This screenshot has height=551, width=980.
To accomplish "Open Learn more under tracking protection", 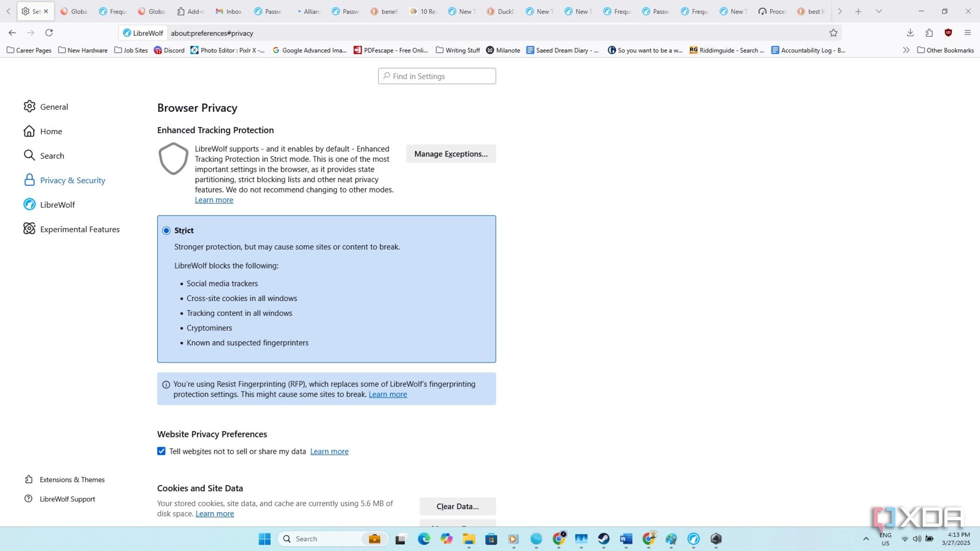I will click(214, 200).
